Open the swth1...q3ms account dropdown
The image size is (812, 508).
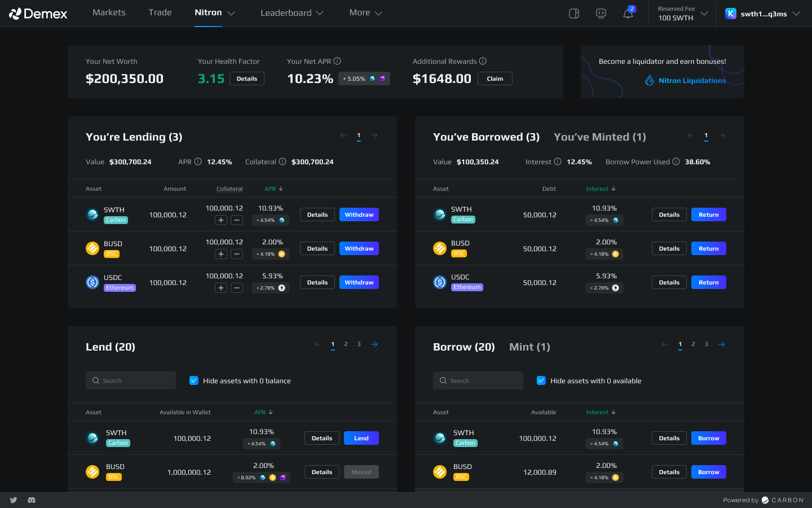(763, 14)
